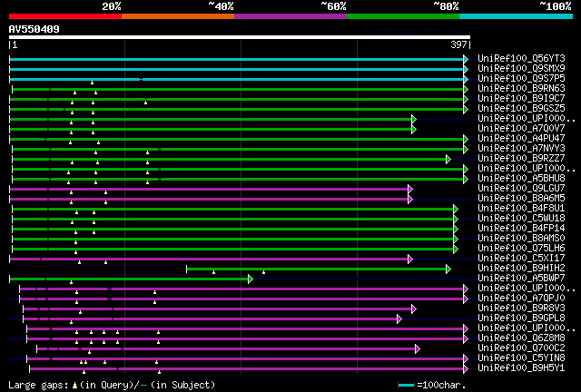Click the purple arrowhead of the B9R8V3 hit
This screenshot has height=392, width=581.
click(x=414, y=309)
